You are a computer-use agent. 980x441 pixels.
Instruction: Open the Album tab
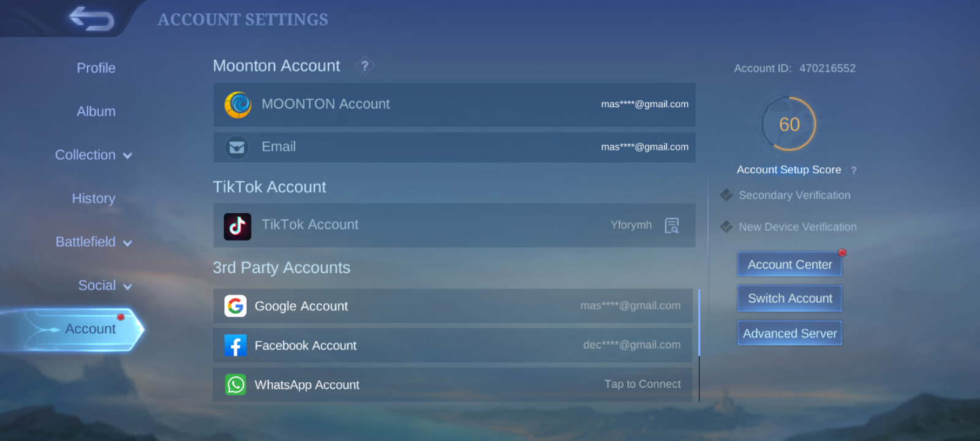point(96,111)
